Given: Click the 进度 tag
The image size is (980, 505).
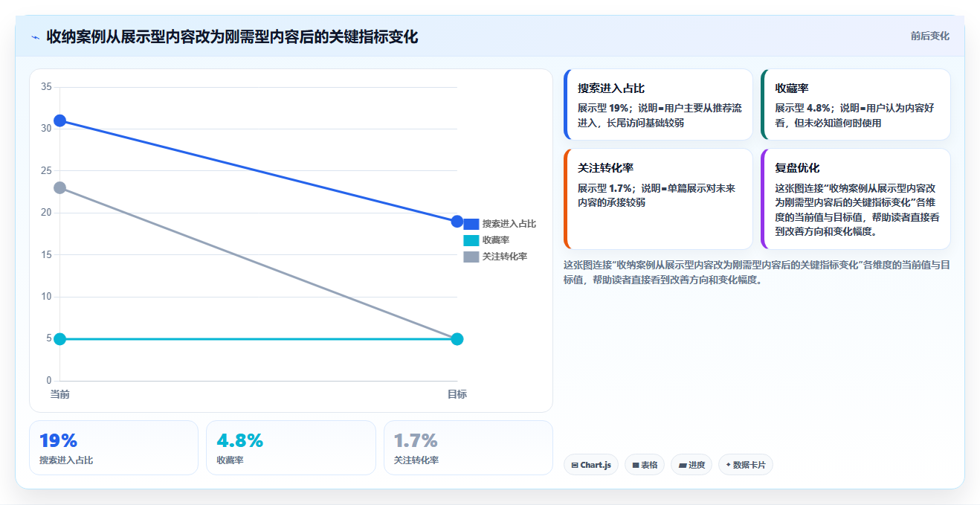Looking at the screenshot, I should pos(692,465).
